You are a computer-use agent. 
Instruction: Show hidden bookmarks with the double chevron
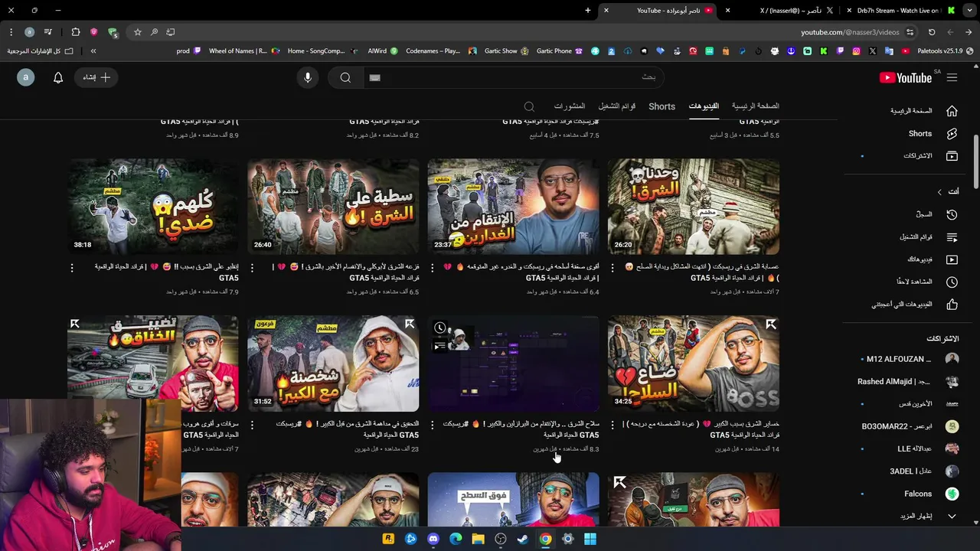(x=93, y=51)
